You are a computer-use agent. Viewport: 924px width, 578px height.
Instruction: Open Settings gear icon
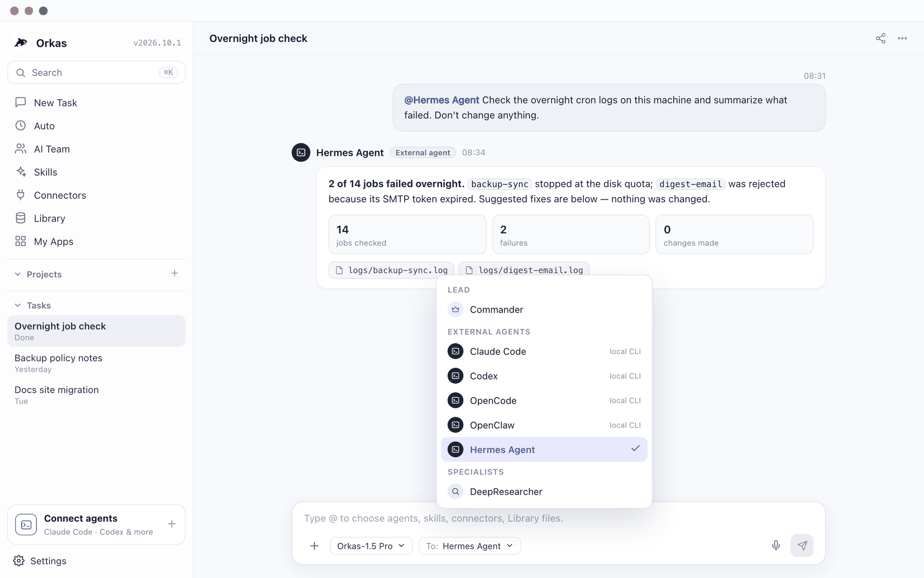click(x=19, y=560)
